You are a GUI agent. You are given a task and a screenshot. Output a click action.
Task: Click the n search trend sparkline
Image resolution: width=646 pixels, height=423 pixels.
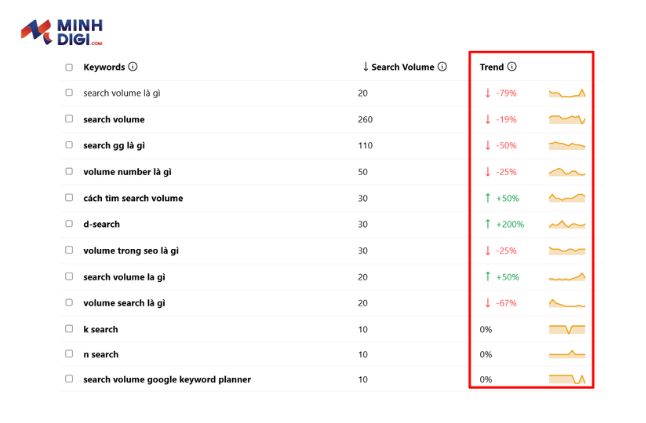[567, 354]
